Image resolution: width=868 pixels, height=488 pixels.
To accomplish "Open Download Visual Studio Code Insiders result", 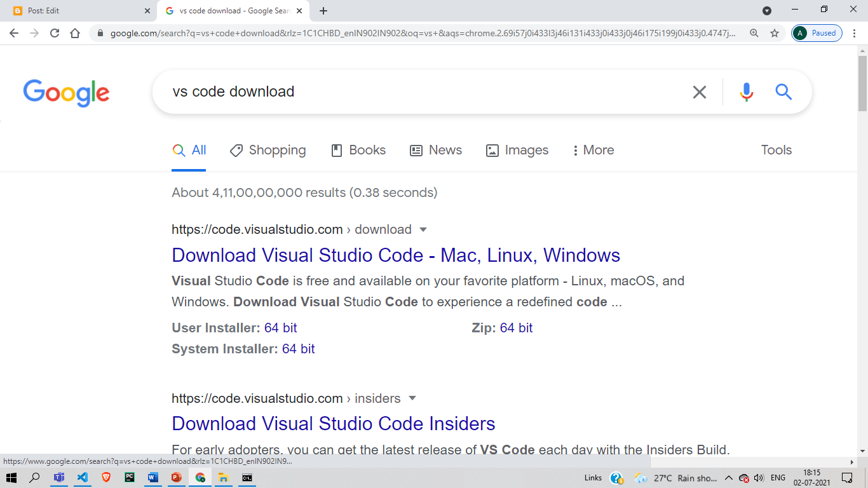I will pyautogui.click(x=334, y=424).
